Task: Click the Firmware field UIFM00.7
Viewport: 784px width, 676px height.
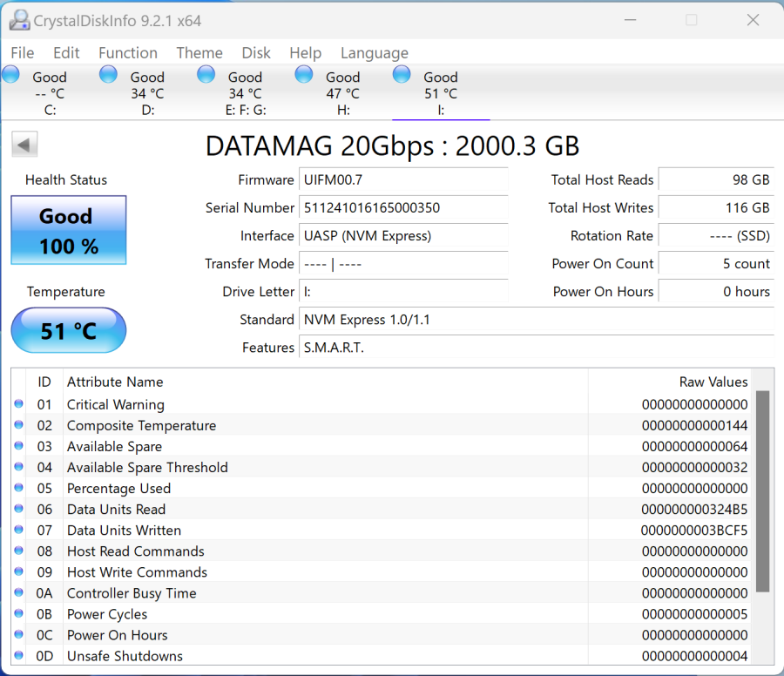Action: (403, 179)
